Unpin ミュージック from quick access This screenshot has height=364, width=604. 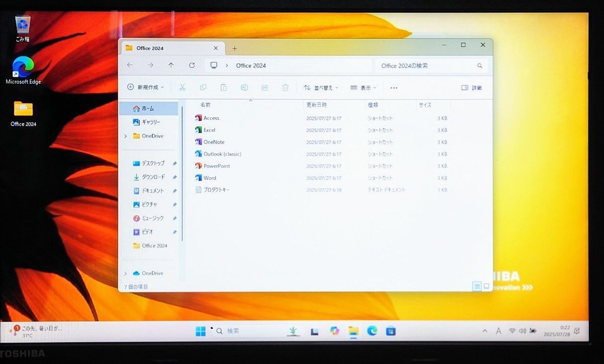[175, 218]
